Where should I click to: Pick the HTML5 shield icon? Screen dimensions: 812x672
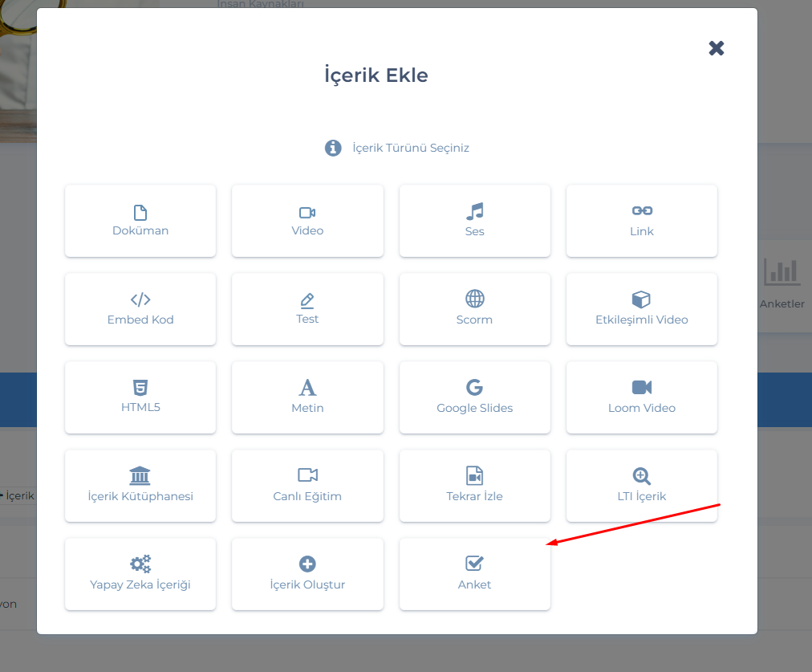pos(140,388)
